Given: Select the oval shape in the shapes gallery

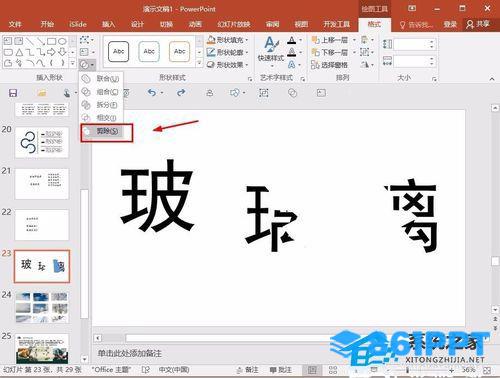Looking at the screenshot, I should point(62,41).
